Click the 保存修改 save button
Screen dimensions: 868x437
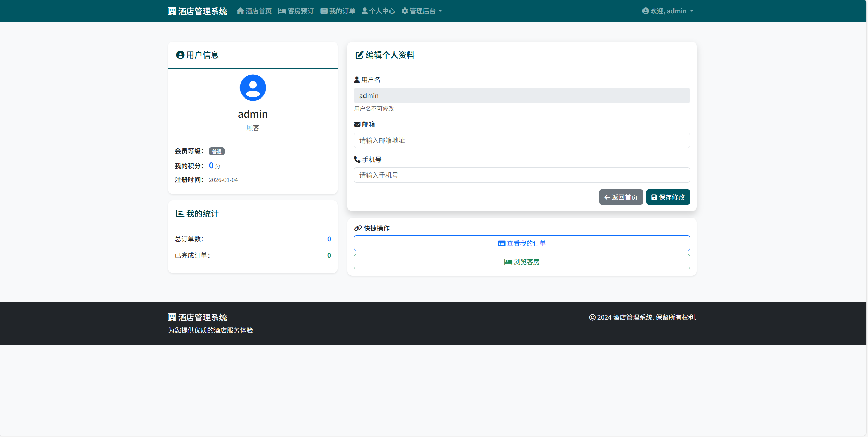(x=668, y=197)
